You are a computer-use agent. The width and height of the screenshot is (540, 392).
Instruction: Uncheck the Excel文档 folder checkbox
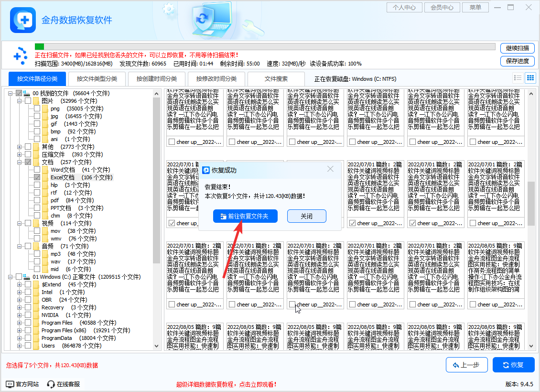click(x=37, y=177)
